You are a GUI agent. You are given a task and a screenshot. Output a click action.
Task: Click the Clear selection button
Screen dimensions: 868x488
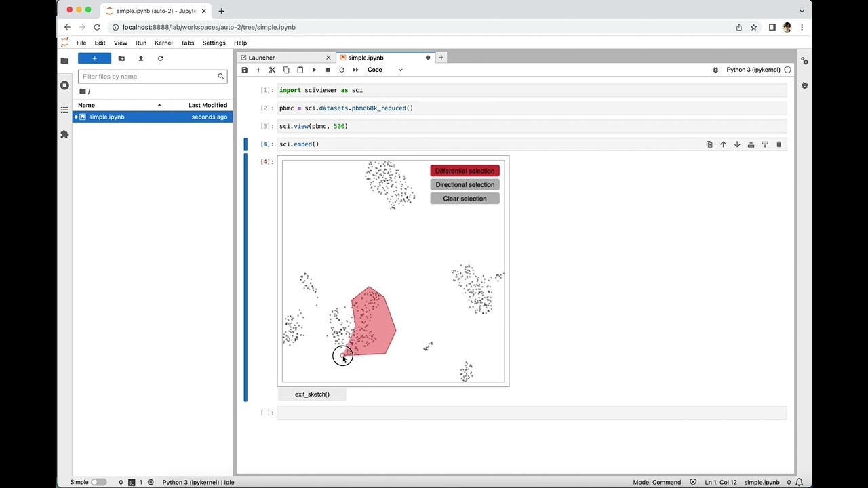465,199
